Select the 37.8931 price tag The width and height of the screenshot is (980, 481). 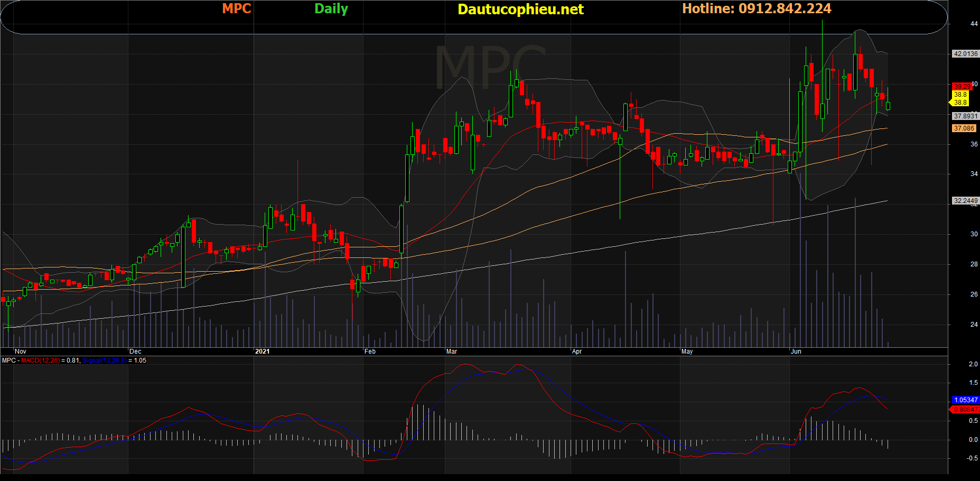(x=965, y=116)
